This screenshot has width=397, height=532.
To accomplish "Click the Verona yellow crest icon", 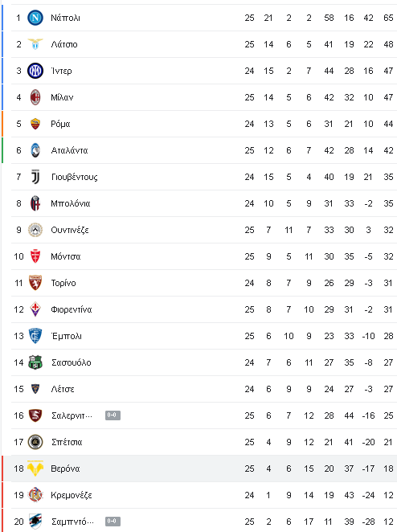I will click(x=35, y=469).
